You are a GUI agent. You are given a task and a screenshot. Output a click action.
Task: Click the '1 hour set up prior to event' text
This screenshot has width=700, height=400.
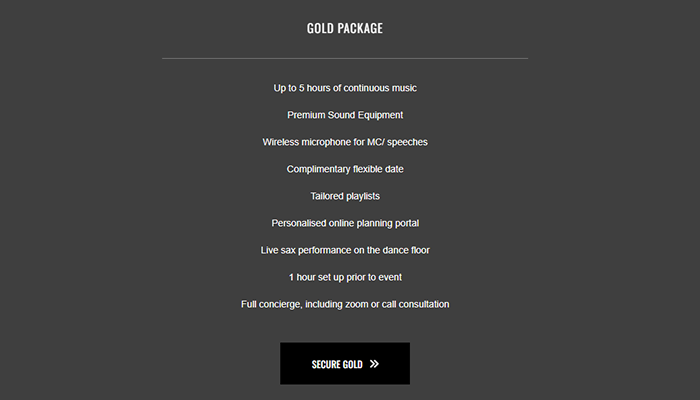click(x=345, y=277)
